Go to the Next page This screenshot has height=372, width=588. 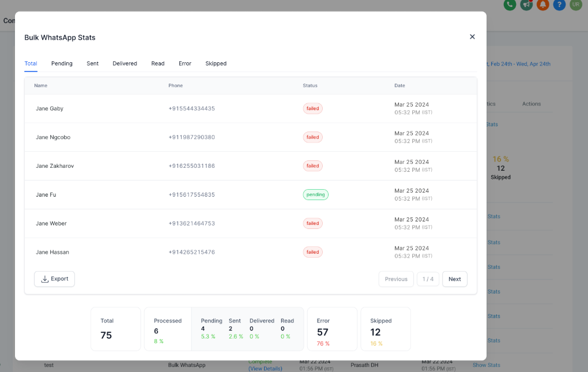[x=454, y=279]
